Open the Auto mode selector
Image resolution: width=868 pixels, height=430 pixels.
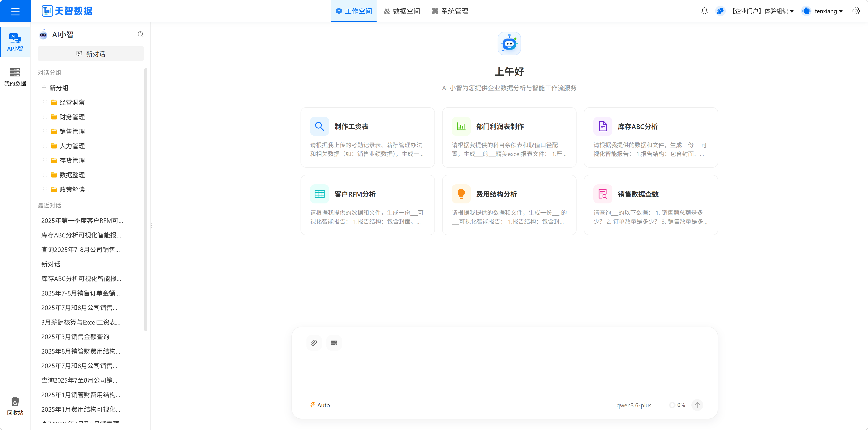(x=320, y=405)
